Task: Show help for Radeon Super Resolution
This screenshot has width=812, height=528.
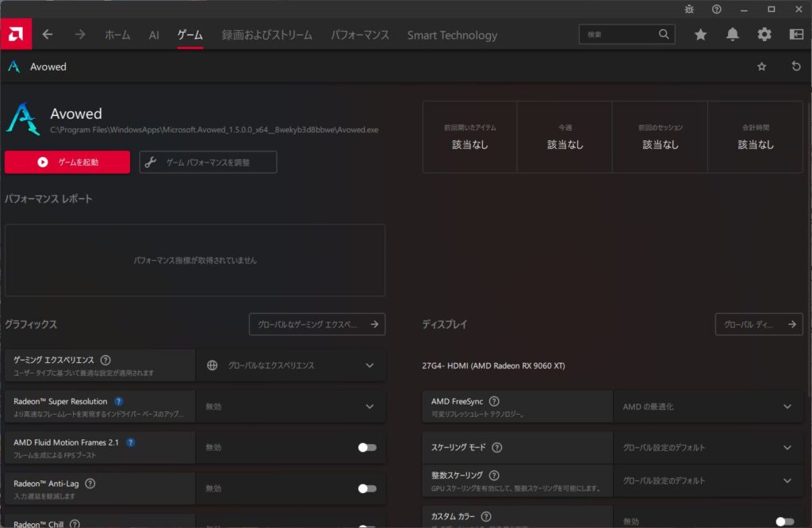Action: point(119,401)
